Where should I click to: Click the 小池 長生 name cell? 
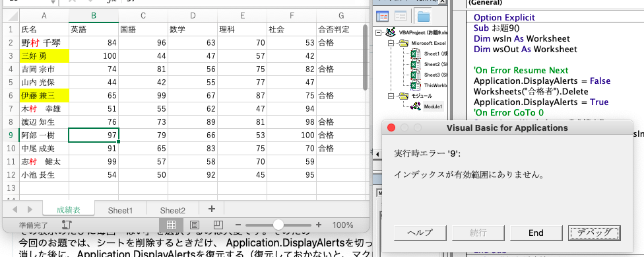(x=44, y=174)
